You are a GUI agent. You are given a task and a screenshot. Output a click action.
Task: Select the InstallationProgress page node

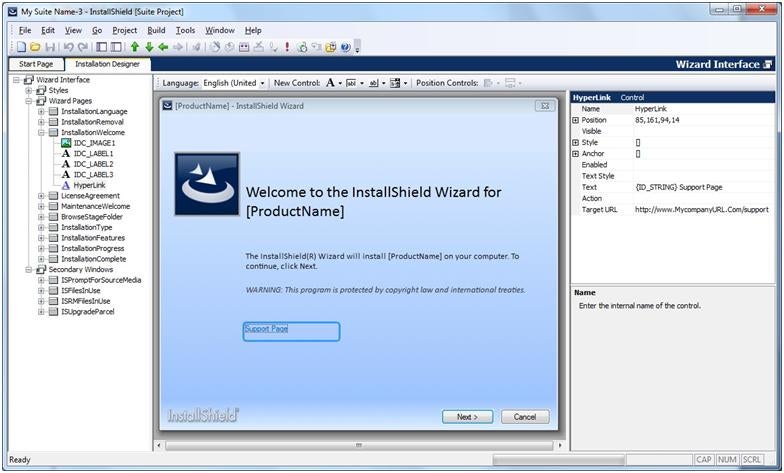coord(92,248)
